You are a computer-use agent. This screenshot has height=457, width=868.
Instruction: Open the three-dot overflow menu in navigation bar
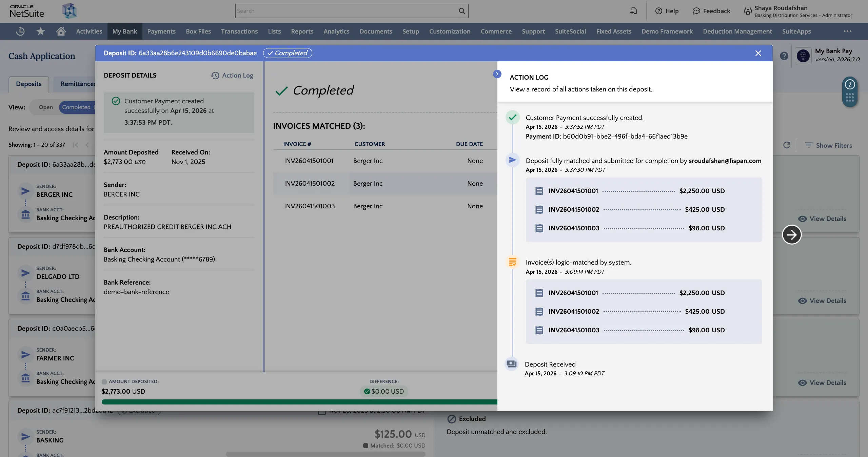848,31
